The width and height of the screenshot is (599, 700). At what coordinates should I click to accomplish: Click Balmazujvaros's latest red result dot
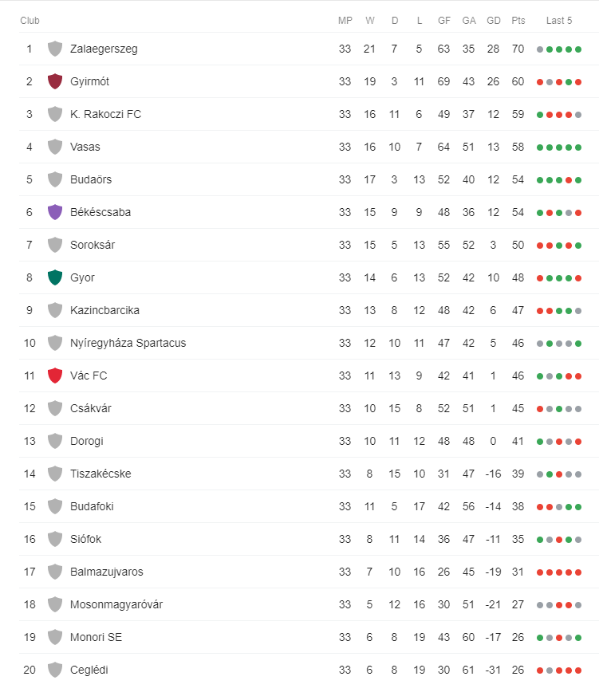point(578,572)
